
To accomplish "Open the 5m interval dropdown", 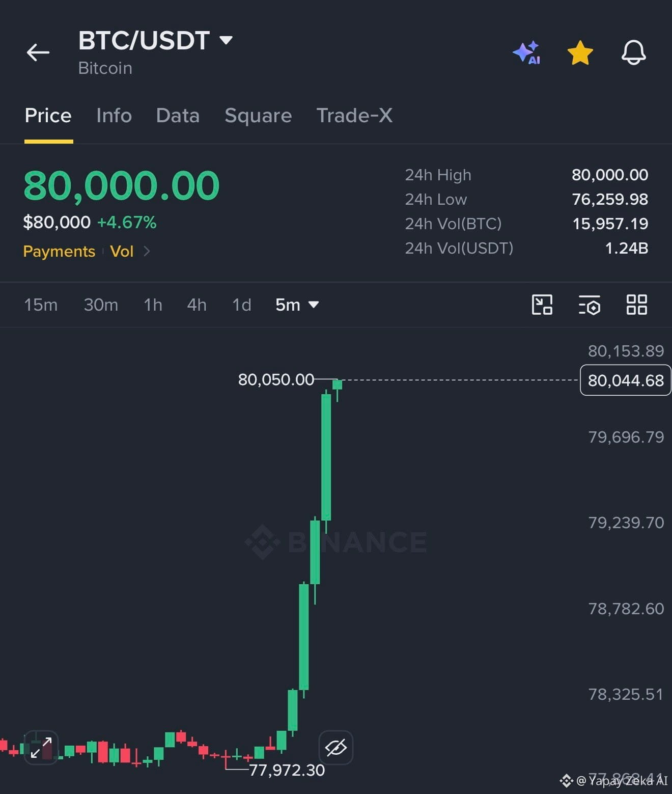I will [x=297, y=305].
